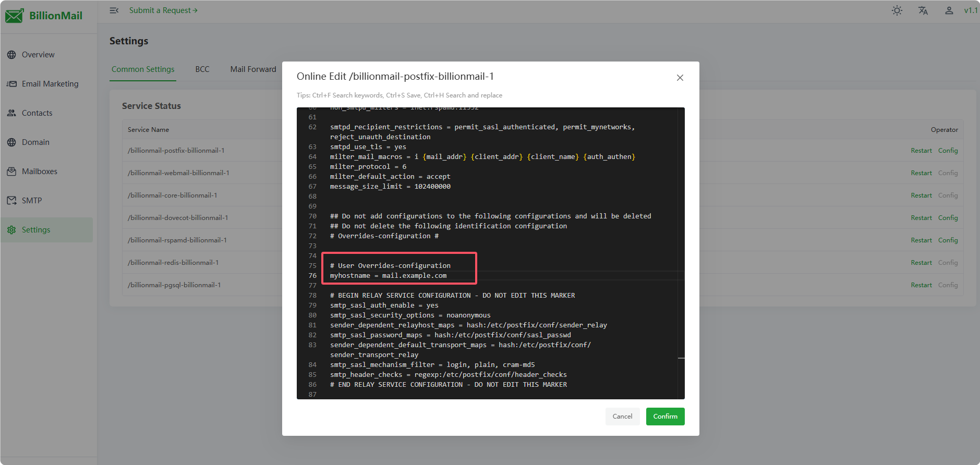Cancel the online edit dialog
The image size is (980, 465).
pos(622,417)
